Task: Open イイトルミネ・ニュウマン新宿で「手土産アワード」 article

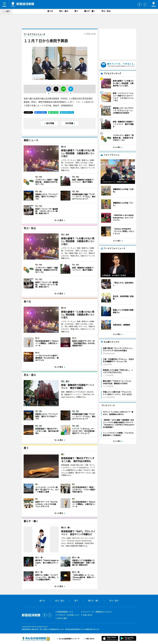Action: (x=47, y=490)
